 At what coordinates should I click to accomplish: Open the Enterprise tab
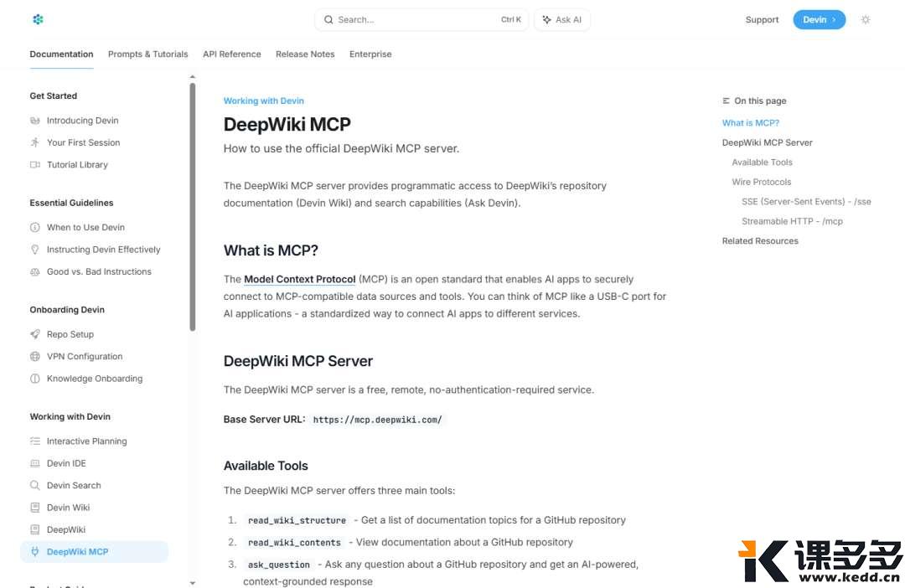tap(370, 54)
